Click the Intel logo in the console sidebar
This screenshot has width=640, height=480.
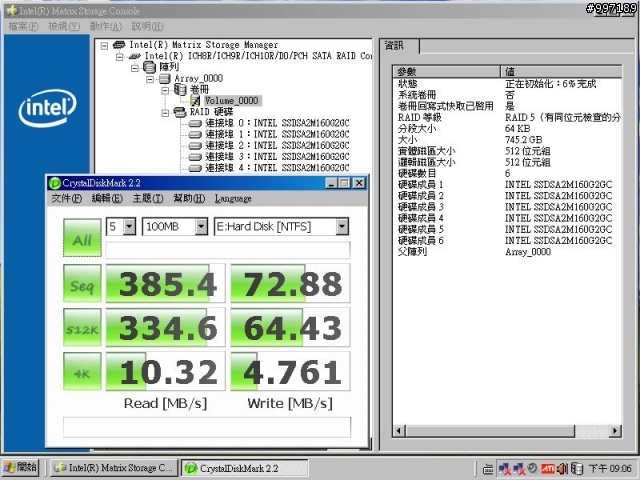(47, 108)
